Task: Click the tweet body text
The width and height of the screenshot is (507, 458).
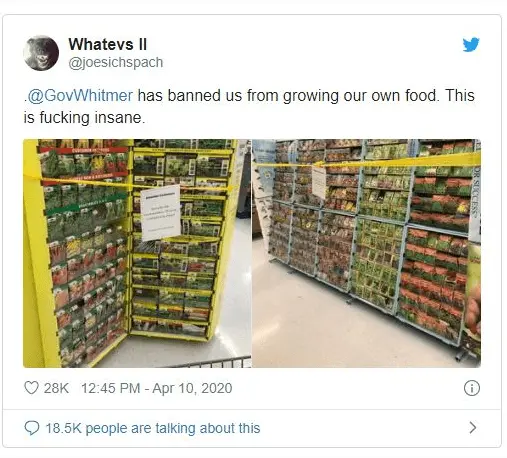Action: coord(249,107)
